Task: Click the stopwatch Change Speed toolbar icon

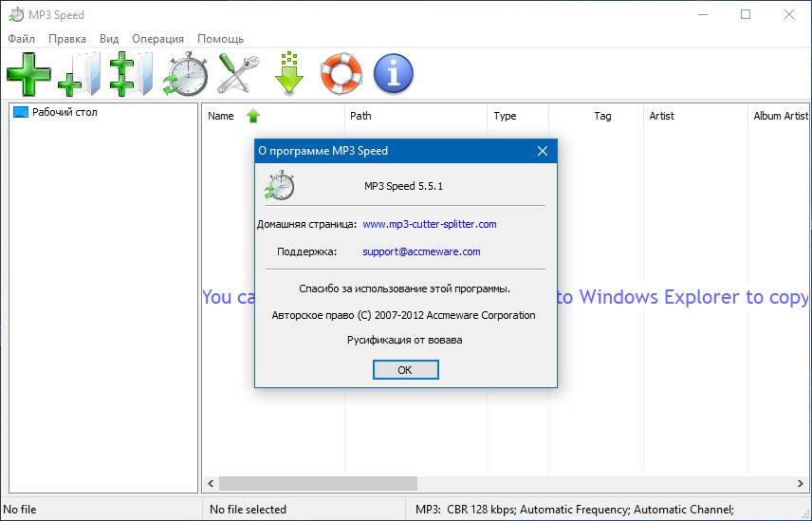Action: (x=185, y=74)
